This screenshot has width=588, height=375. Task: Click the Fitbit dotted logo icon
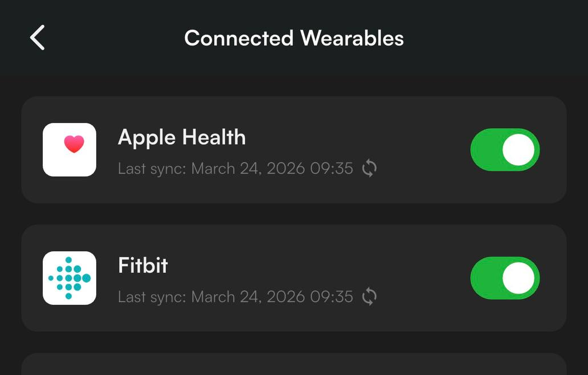[x=70, y=278]
